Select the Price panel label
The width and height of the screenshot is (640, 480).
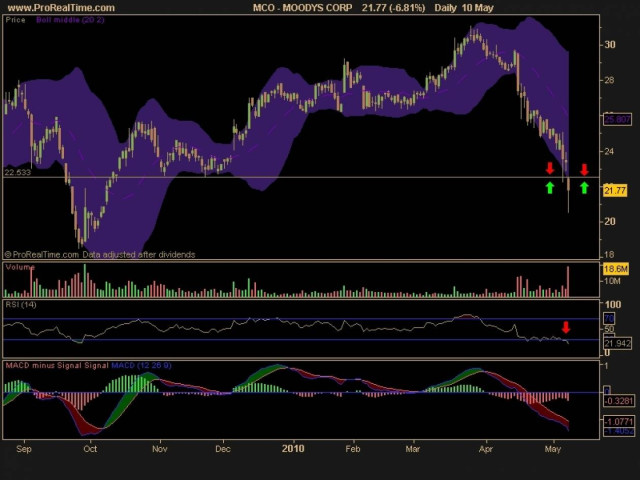(16, 20)
